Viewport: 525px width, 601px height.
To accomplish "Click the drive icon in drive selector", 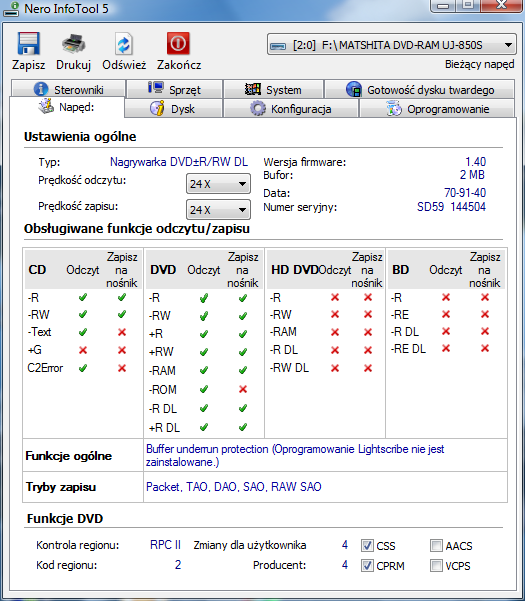I will [278, 46].
